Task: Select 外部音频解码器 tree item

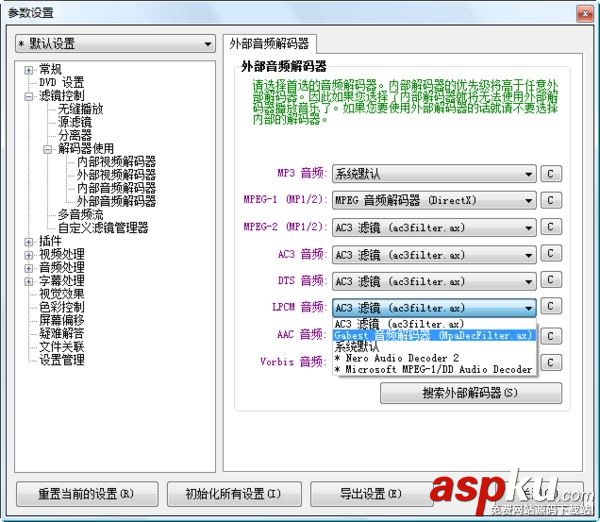Action: pos(116,201)
